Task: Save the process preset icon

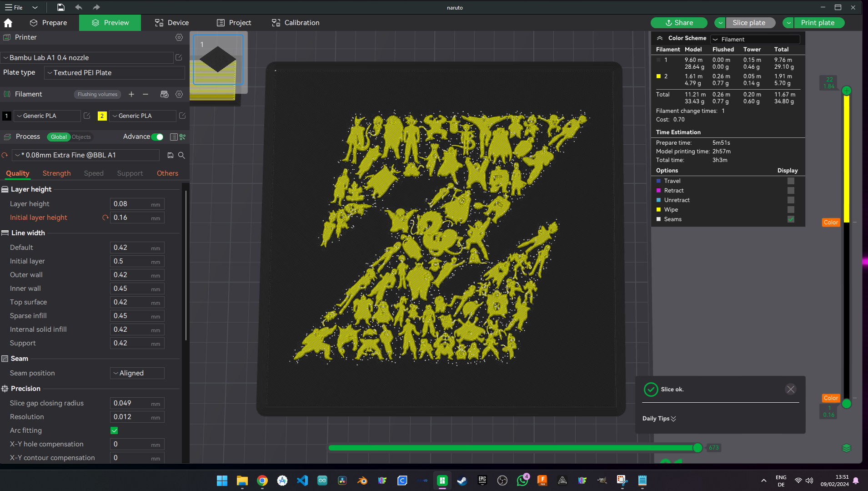Action: tap(171, 155)
